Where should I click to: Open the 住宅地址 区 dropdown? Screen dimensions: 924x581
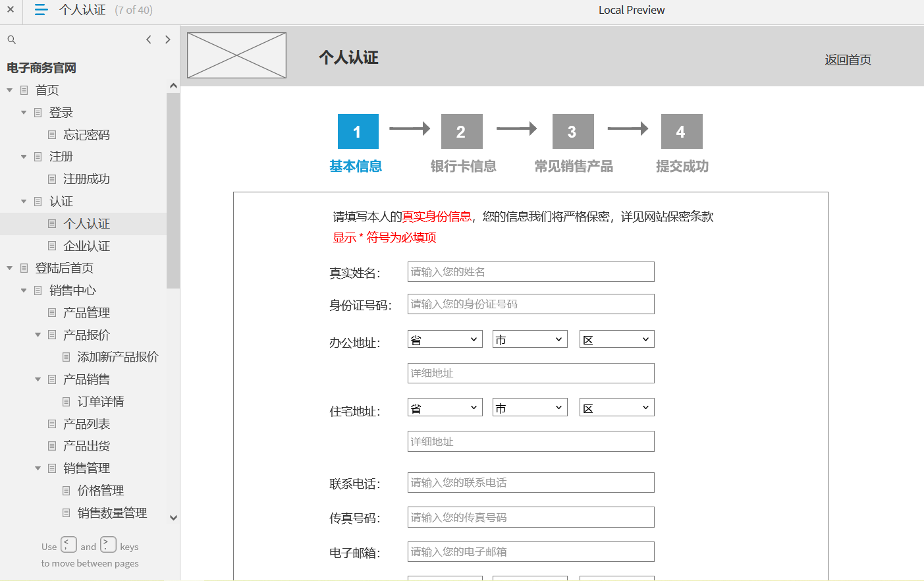(617, 407)
